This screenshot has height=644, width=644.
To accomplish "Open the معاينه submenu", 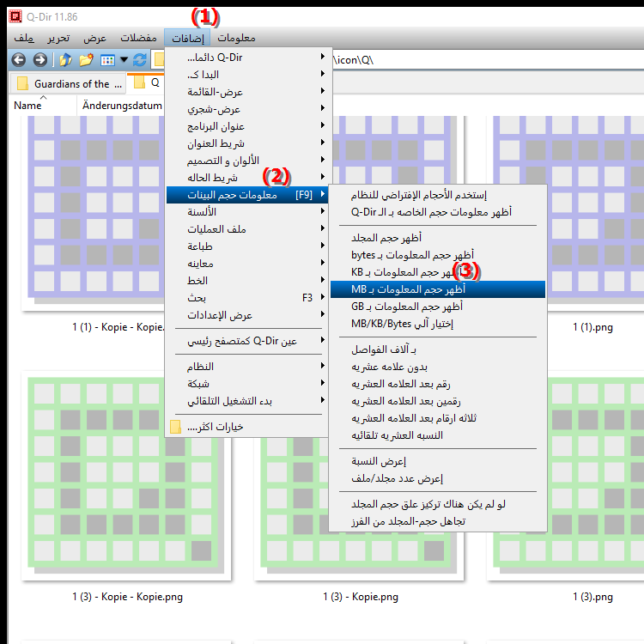I will point(246,264).
